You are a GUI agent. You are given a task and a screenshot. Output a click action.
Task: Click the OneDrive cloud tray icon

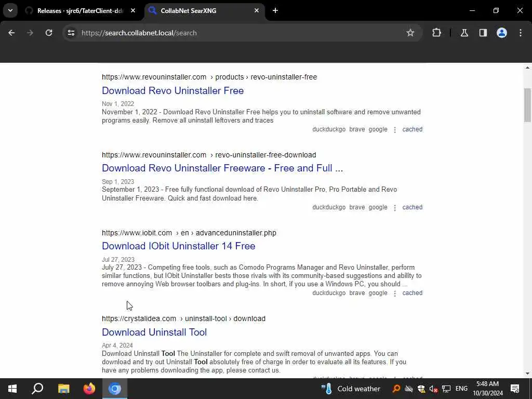(409, 389)
